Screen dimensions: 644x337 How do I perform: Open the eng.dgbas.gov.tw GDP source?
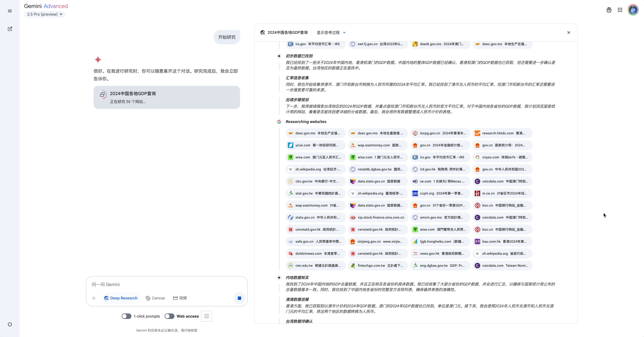pyautogui.click(x=440, y=265)
